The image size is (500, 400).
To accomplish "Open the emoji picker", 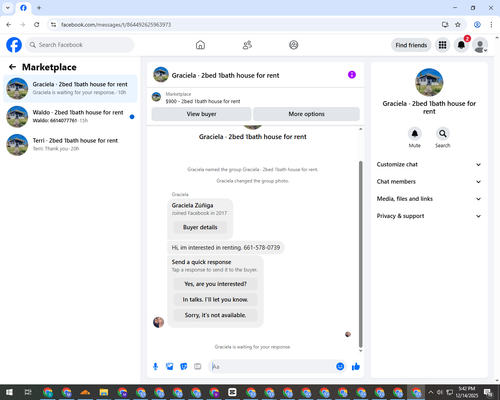I will pos(340,367).
